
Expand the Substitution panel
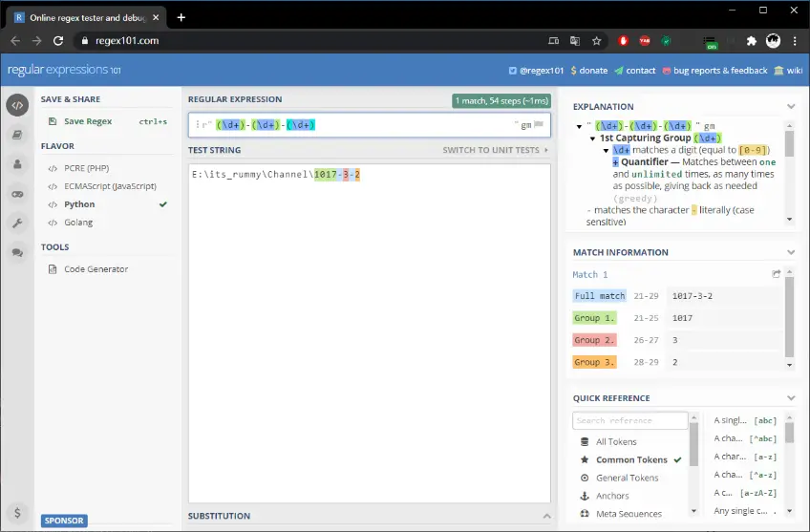click(546, 516)
